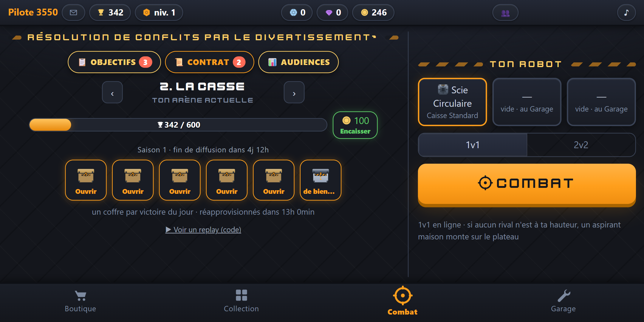The image size is (644, 322).
Task: Collect 100 coins with Encaisser
Action: tap(355, 125)
